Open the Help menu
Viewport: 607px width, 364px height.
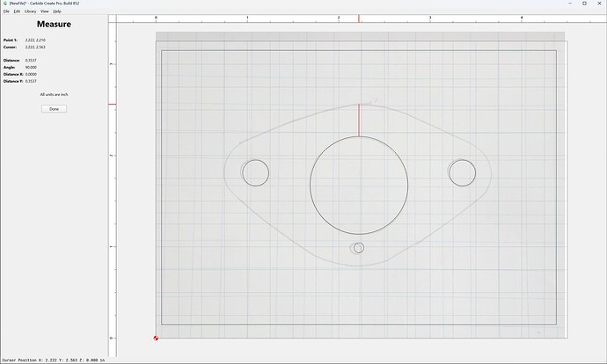click(57, 11)
